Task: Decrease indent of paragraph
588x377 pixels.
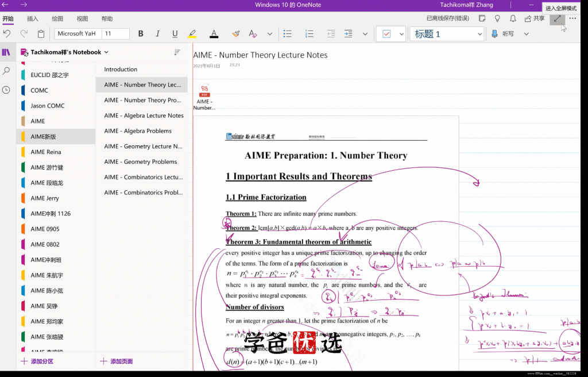Action: coord(331,34)
